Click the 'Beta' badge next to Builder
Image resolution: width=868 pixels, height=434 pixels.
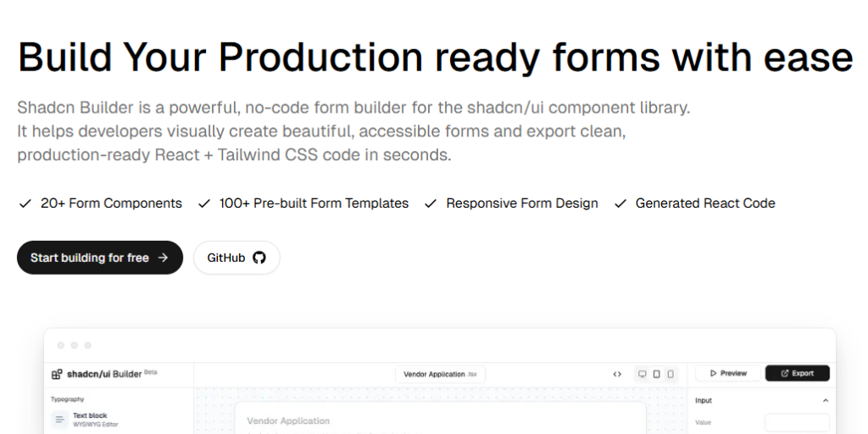point(151,372)
